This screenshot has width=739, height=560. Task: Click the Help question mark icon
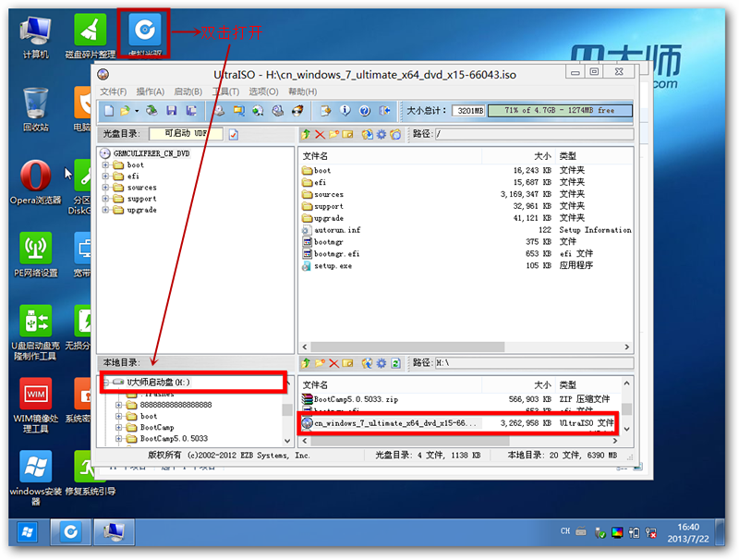pos(364,111)
